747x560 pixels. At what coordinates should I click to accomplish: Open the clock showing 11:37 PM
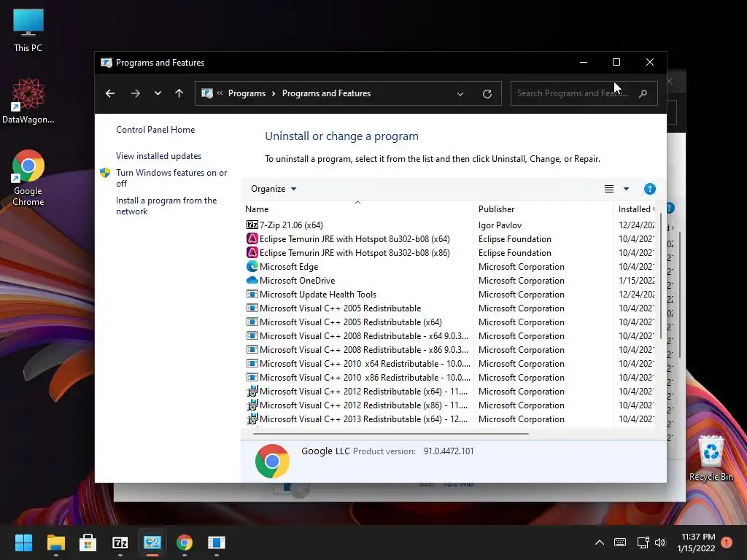697,542
